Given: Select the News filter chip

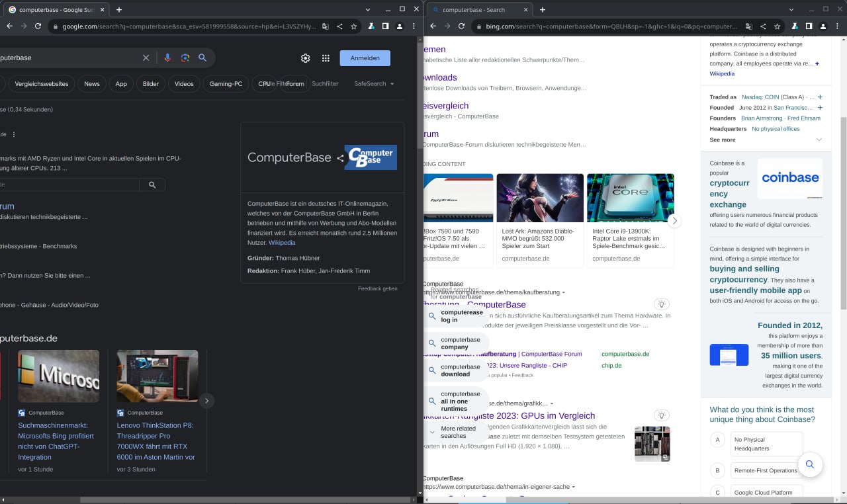Looking at the screenshot, I should (92, 84).
